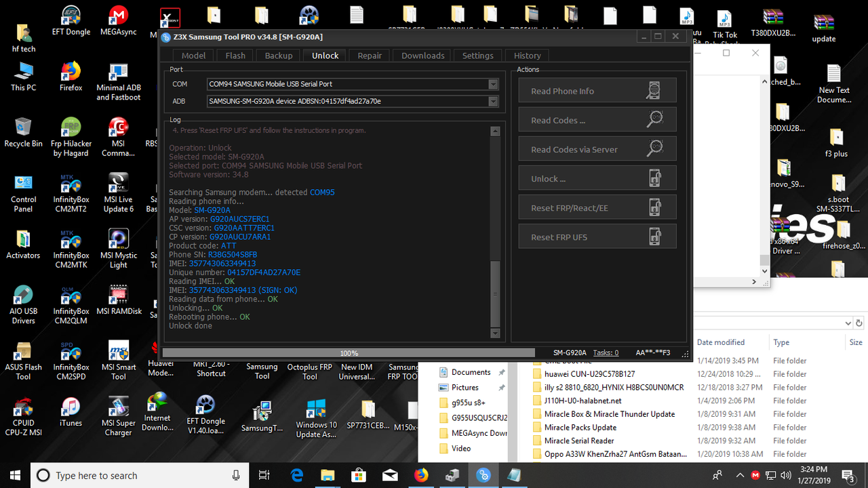Screen dimensions: 868x488
Task: Launch iTunes from the desktop
Action: [71, 412]
